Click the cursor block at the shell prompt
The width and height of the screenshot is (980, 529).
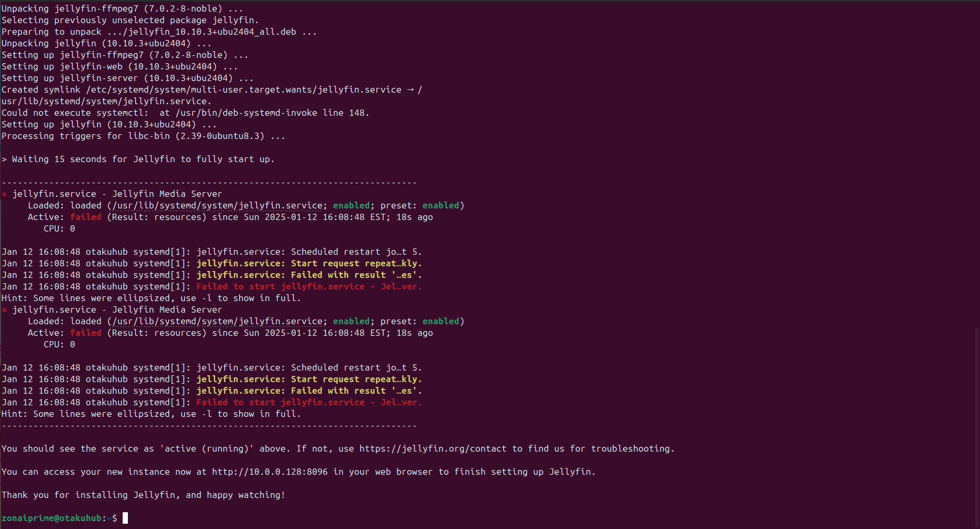point(125,518)
